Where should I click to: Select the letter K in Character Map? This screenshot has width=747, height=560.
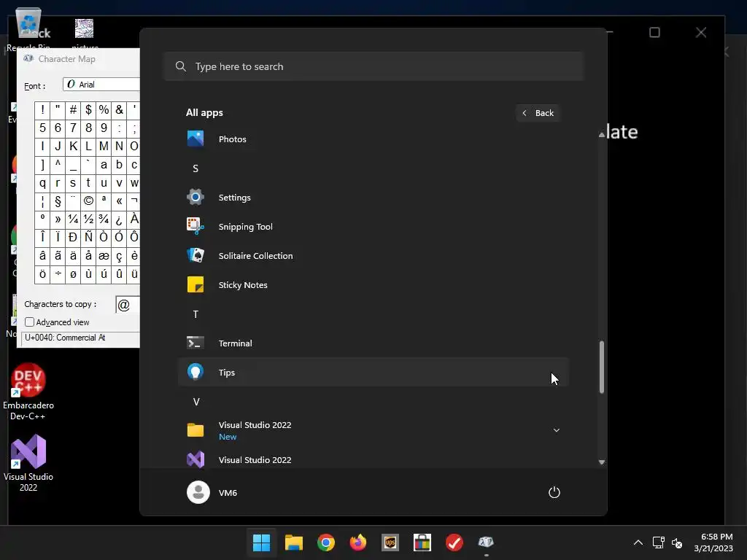pyautogui.click(x=73, y=146)
